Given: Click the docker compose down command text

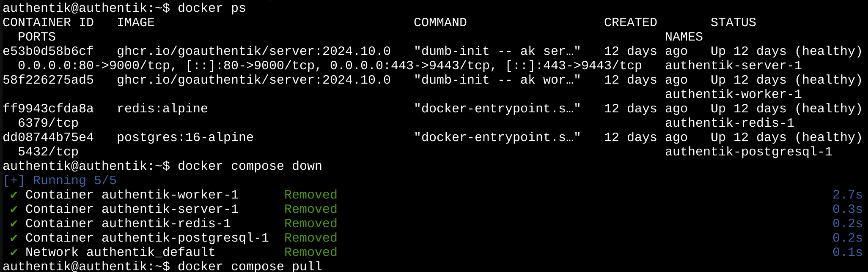Looking at the screenshot, I should 250,166.
